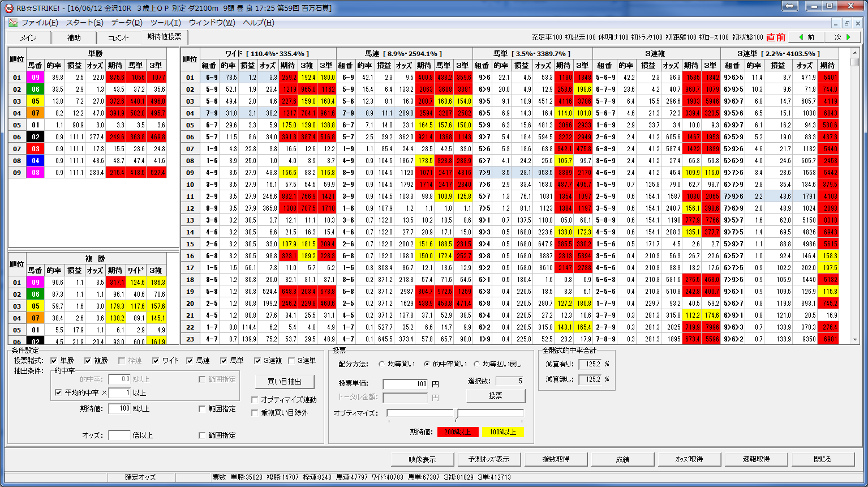Open the データ(D) menu
This screenshot has height=487, width=868.
point(127,23)
